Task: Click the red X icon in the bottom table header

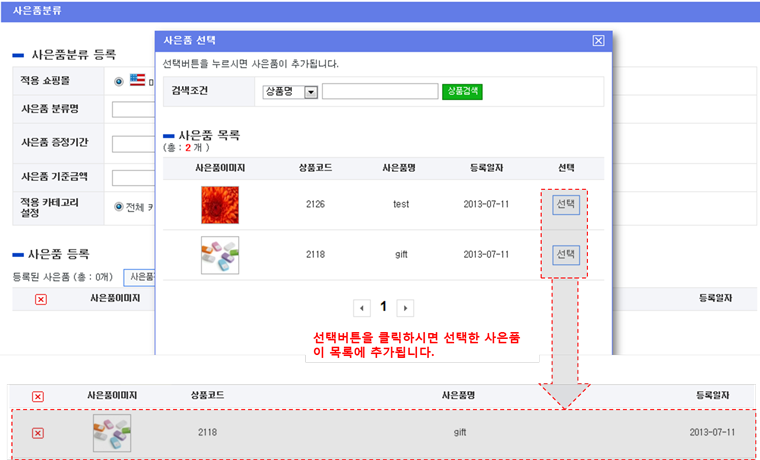Action: point(38,396)
